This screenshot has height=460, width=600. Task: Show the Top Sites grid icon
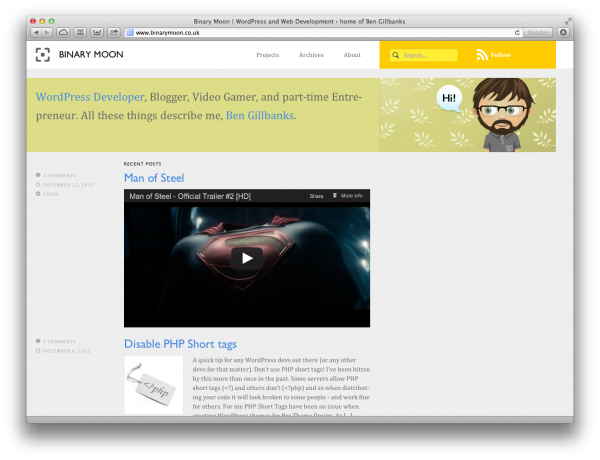pos(97,33)
